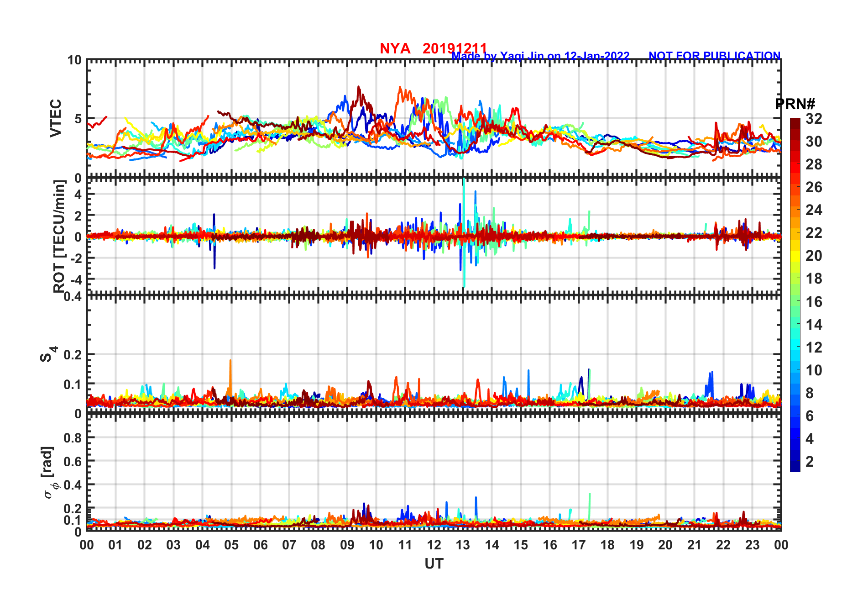This screenshot has width=868, height=590.
Task: Click the PRN colorbar tick label 22
Action: coord(813,233)
